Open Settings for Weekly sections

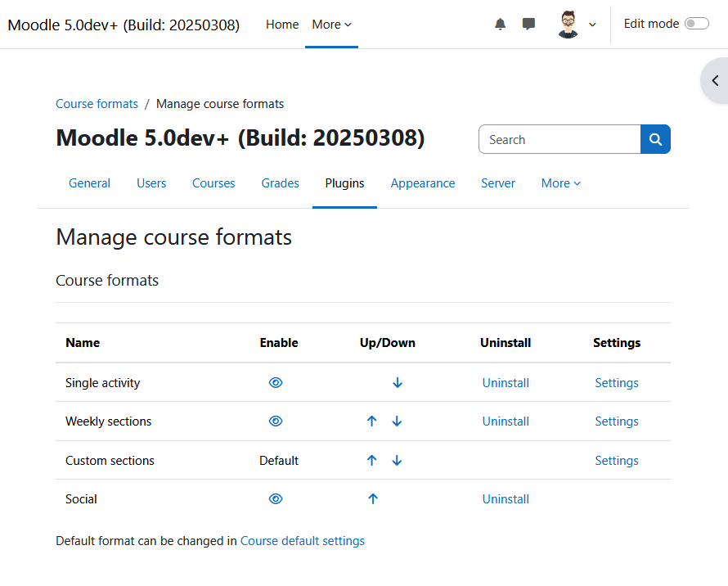coord(617,421)
